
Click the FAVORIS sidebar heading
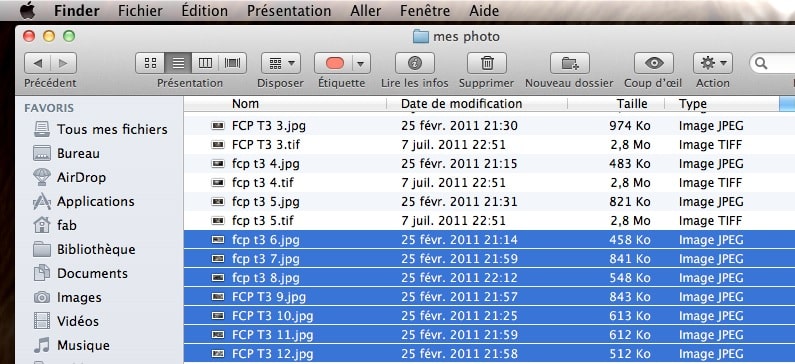(49, 108)
